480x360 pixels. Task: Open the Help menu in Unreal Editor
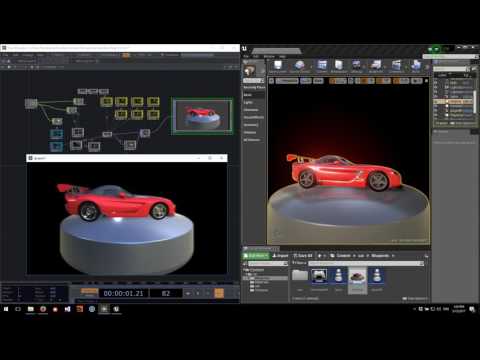coord(283,56)
